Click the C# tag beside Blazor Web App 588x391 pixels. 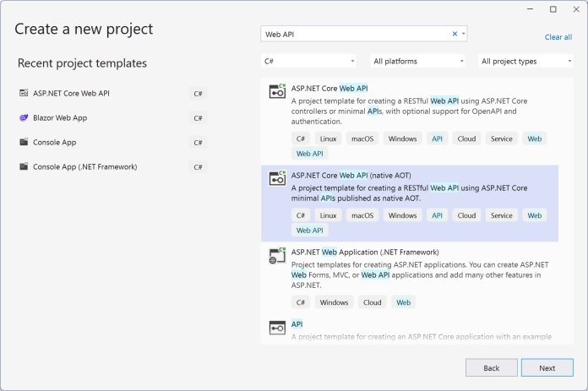[x=198, y=118]
